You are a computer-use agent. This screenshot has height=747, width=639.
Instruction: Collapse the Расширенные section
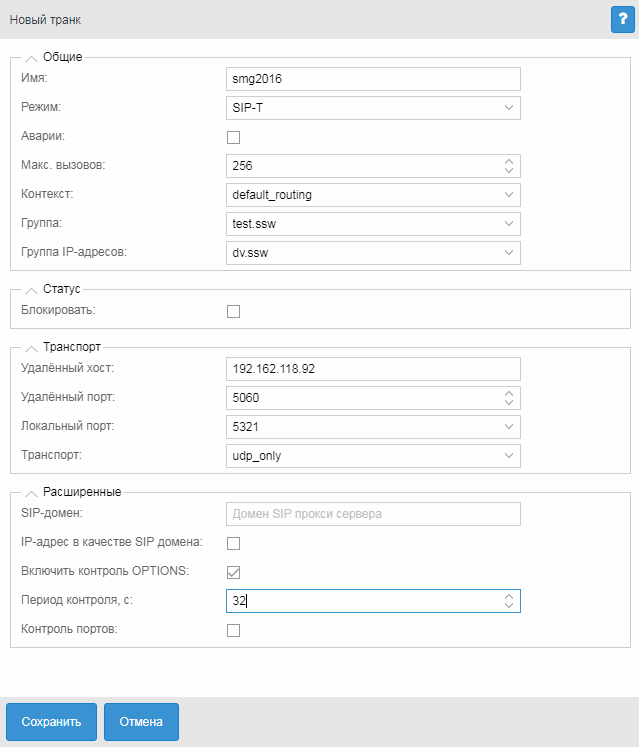[x=31, y=492]
